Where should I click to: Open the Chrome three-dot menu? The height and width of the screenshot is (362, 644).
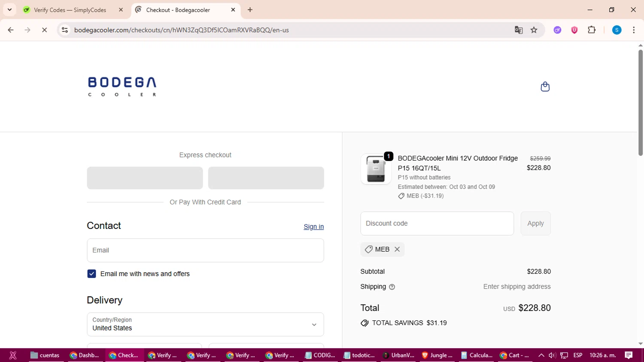point(634,30)
